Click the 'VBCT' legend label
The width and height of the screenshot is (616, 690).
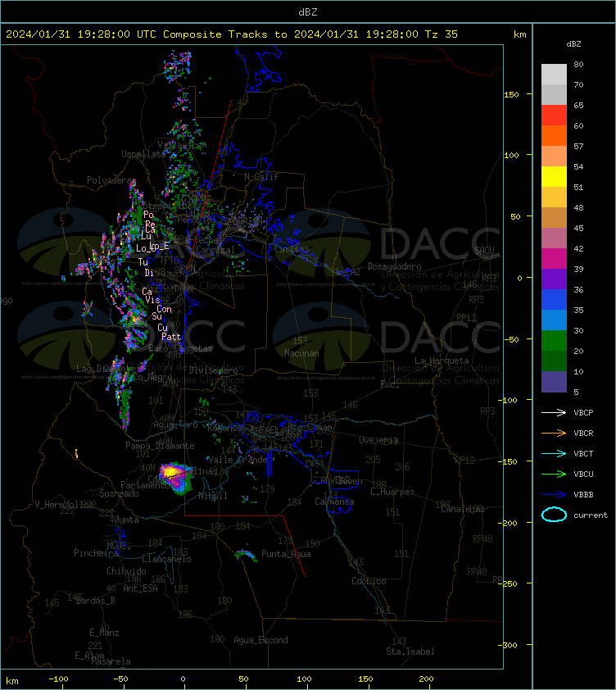tap(583, 453)
